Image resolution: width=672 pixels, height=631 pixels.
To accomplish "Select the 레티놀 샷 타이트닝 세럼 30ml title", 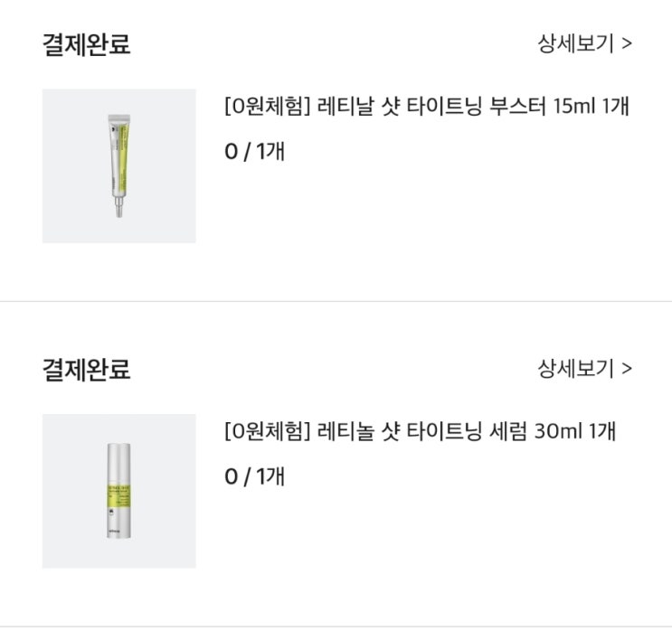I will click(x=419, y=431).
